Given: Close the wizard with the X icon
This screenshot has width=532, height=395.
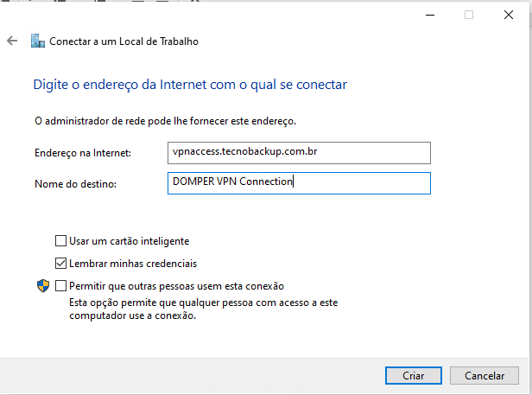Looking at the screenshot, I should tap(508, 15).
